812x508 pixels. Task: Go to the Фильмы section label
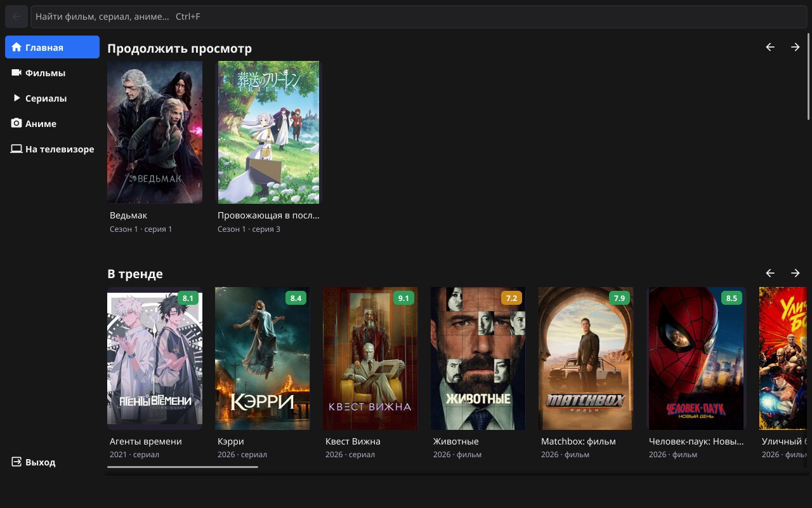(x=45, y=73)
